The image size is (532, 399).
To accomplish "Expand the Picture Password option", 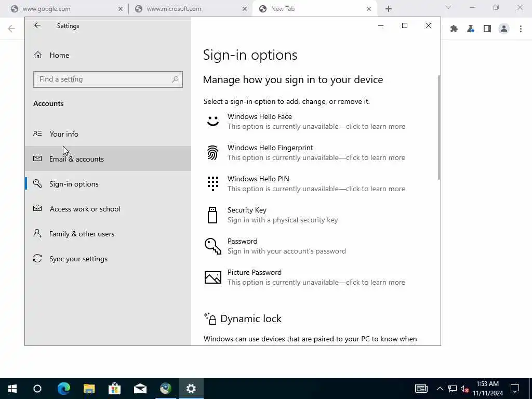I will point(316,277).
